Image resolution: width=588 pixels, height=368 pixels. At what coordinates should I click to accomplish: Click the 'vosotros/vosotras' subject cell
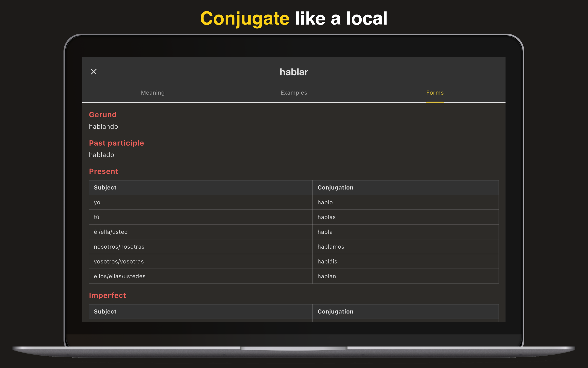201,261
